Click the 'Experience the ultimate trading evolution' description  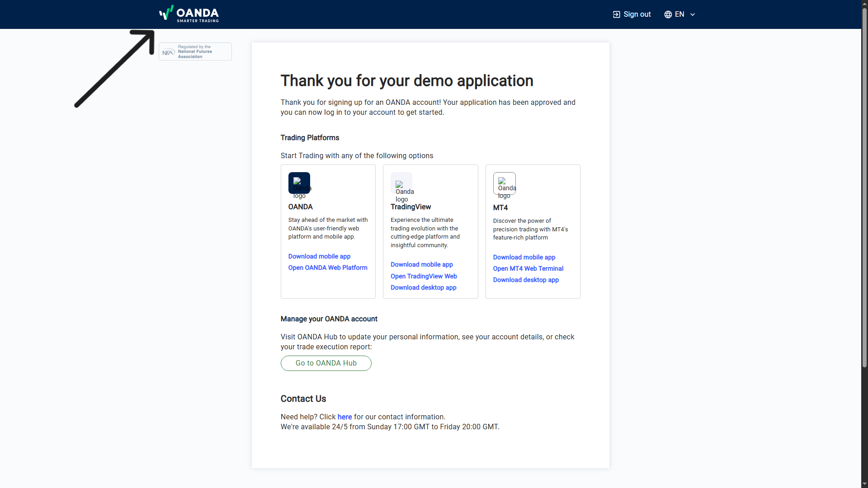coord(425,232)
